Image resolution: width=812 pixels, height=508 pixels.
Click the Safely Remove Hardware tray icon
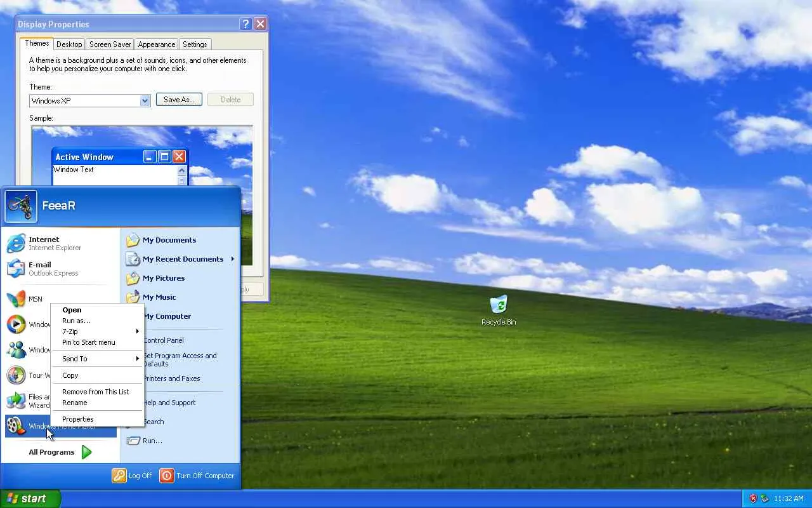(764, 498)
